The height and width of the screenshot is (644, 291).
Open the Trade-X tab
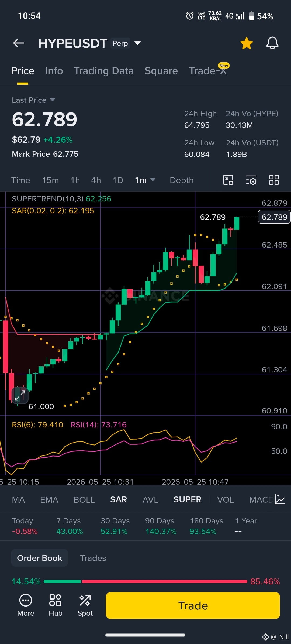pyautogui.click(x=208, y=71)
